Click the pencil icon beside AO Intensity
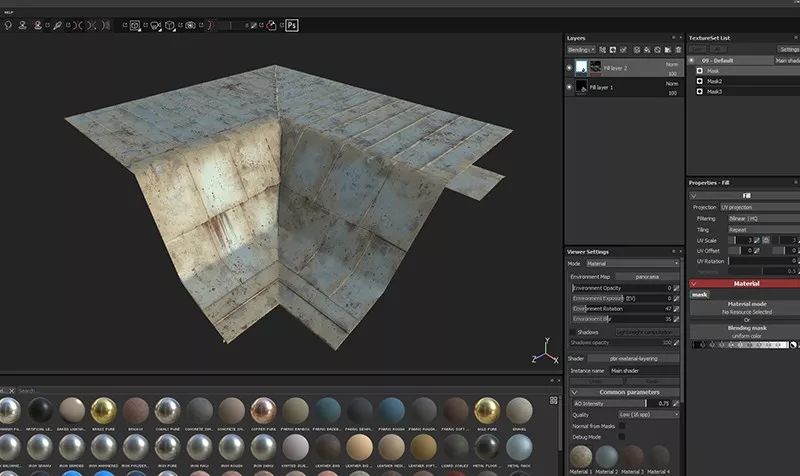This screenshot has height=476, width=800. pyautogui.click(x=676, y=404)
